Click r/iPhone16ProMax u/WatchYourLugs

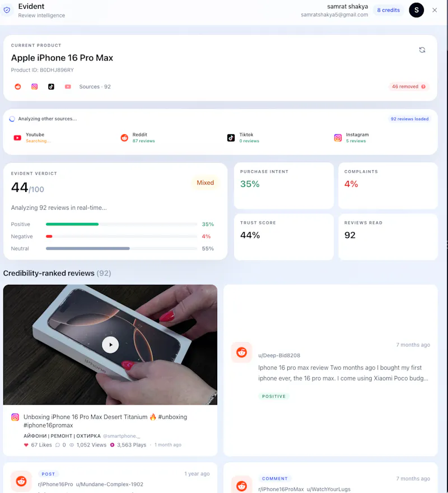304,489
